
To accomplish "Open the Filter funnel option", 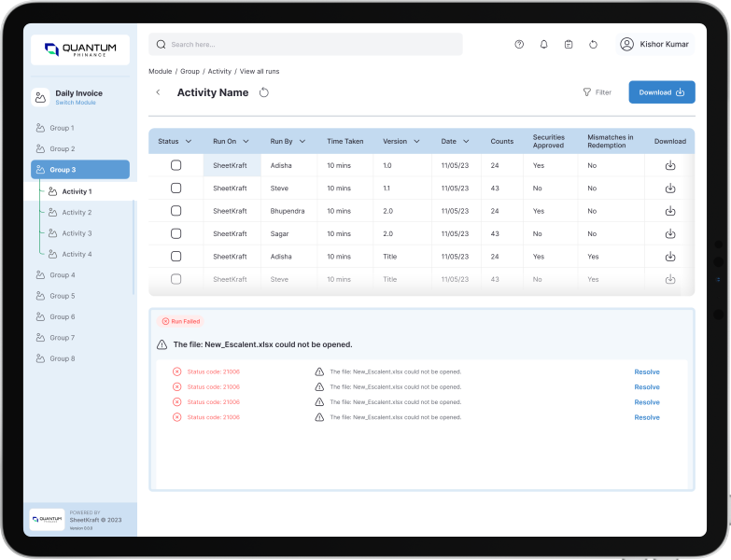I will pyautogui.click(x=597, y=92).
